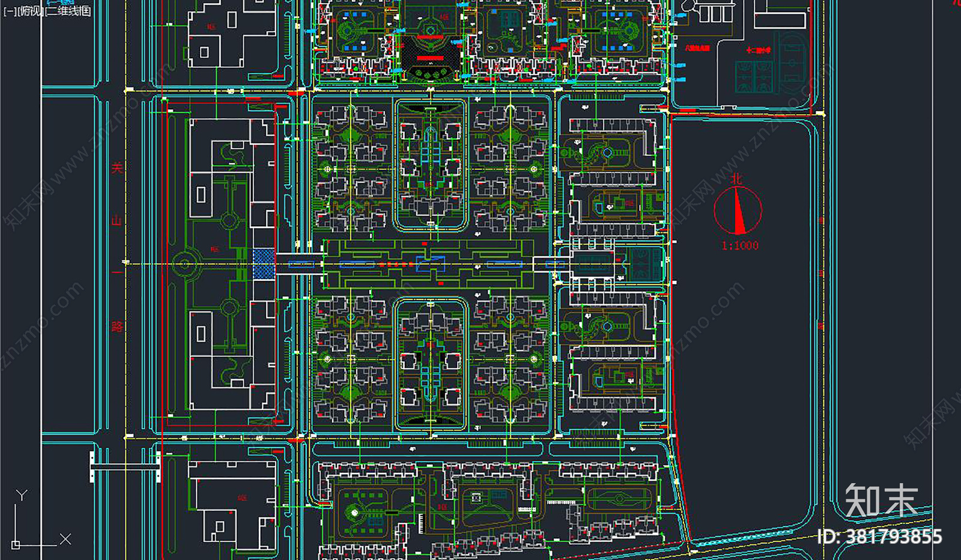Select the 1:1000 scale text

pos(740,245)
